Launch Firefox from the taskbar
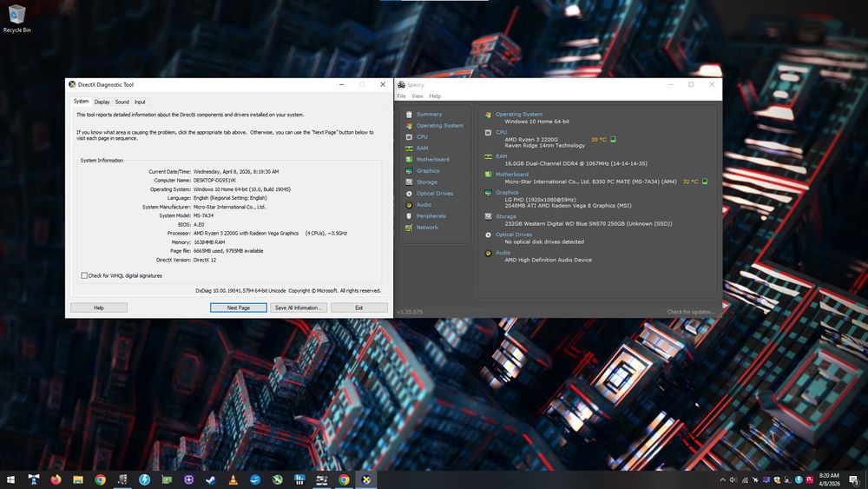 coord(56,479)
